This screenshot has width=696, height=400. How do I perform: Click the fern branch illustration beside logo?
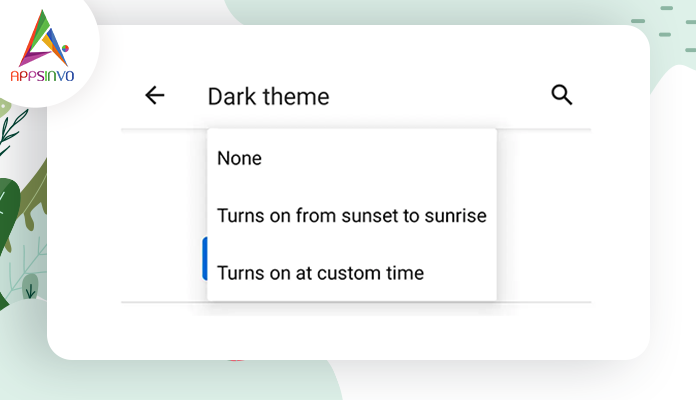[x=12, y=131]
